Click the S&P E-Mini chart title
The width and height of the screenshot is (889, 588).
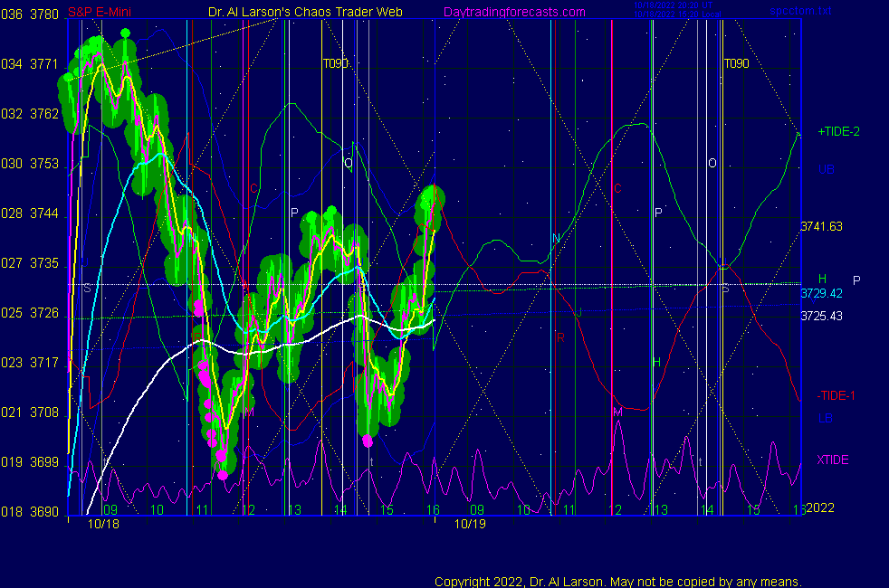coord(100,12)
